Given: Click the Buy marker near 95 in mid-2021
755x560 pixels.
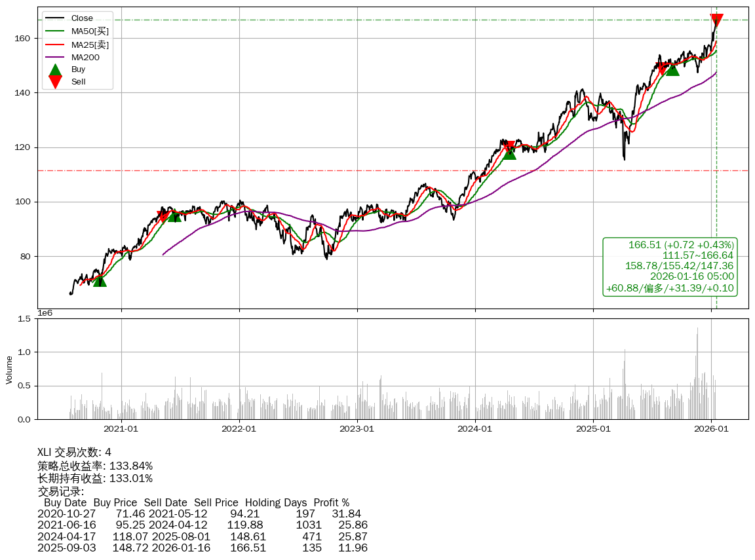Looking at the screenshot, I should coord(174,215).
